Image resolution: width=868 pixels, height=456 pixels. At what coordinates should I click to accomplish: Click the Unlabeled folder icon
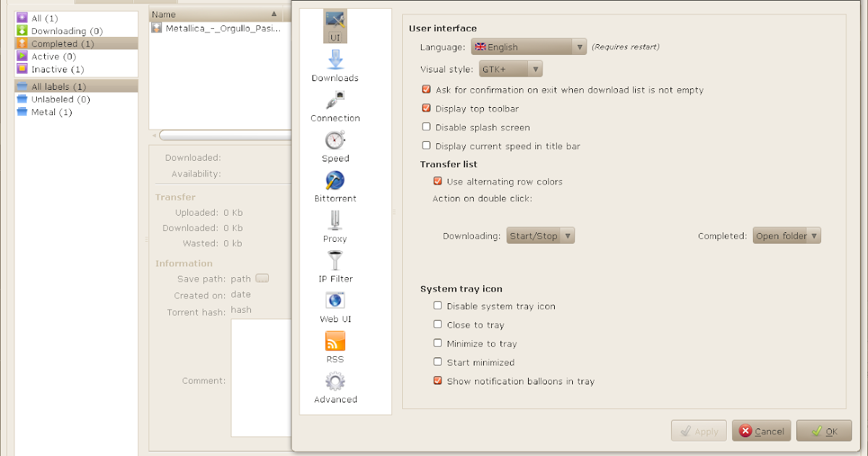(x=22, y=99)
